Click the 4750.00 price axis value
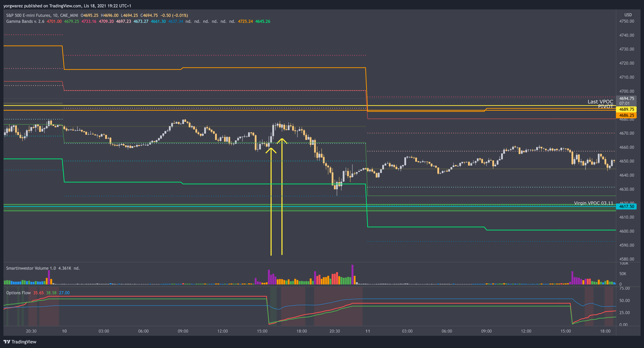This screenshot has height=348, width=644. [x=626, y=21]
